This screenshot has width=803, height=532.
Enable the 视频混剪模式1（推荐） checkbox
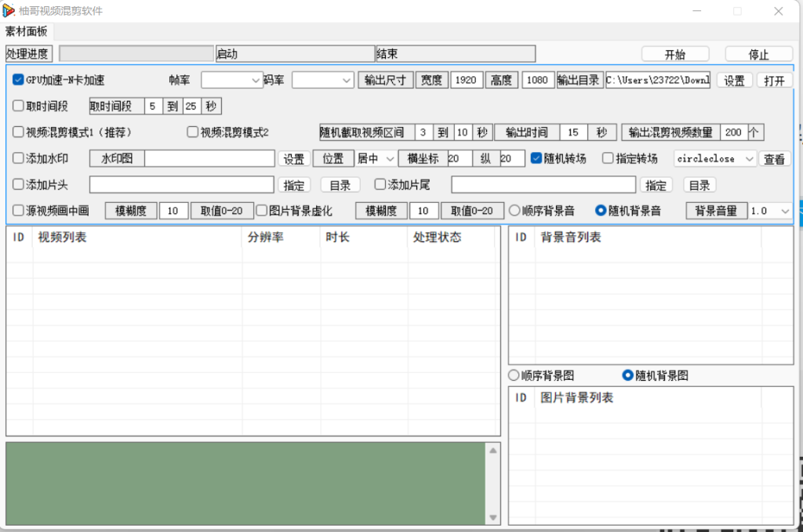pyautogui.click(x=18, y=132)
